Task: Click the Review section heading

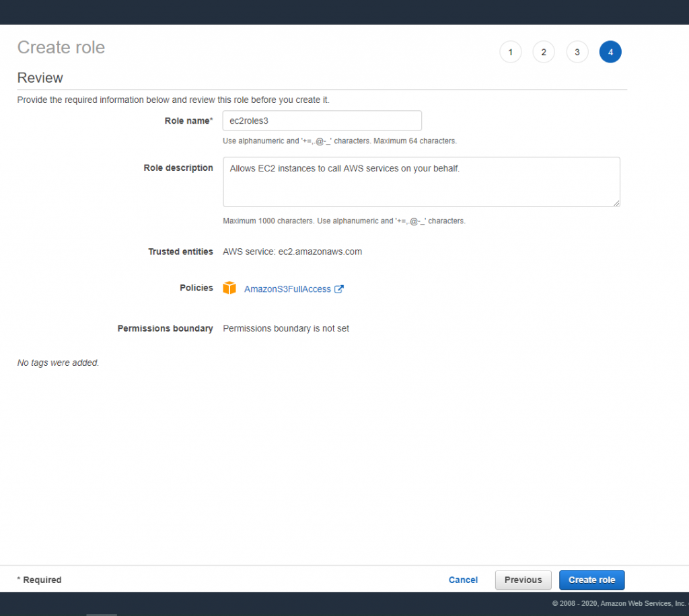Action: click(40, 78)
